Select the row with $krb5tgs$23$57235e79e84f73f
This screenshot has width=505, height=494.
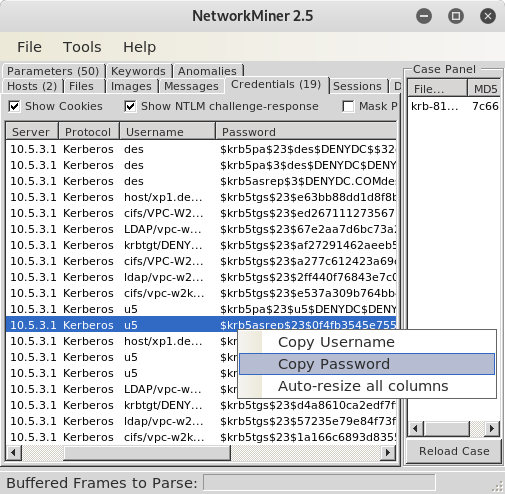(x=201, y=421)
